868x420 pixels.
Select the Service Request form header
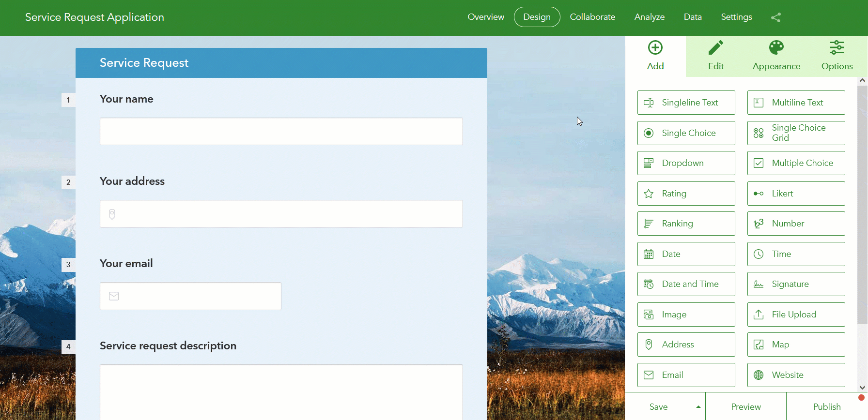tap(281, 63)
